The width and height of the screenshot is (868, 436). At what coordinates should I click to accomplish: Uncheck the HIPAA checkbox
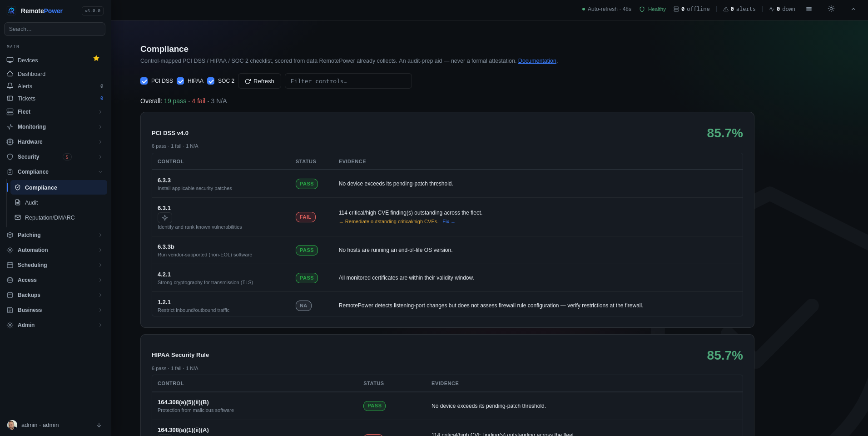tap(180, 81)
